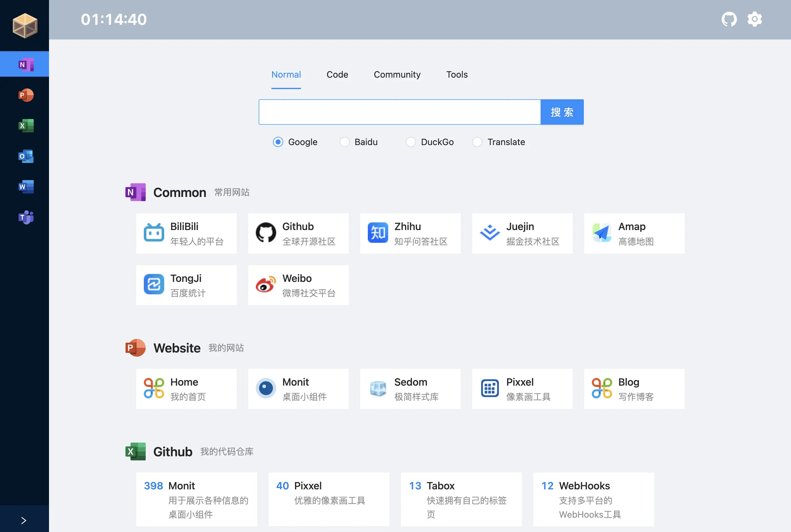Open settings via the gear icon

coord(755,19)
